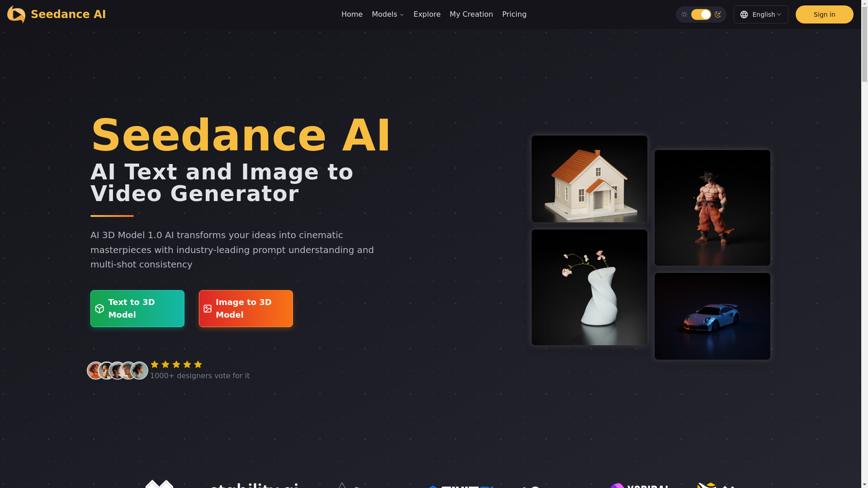The width and height of the screenshot is (868, 488).
Task: Click the image icon on Image to 3D Model
Action: click(x=208, y=309)
